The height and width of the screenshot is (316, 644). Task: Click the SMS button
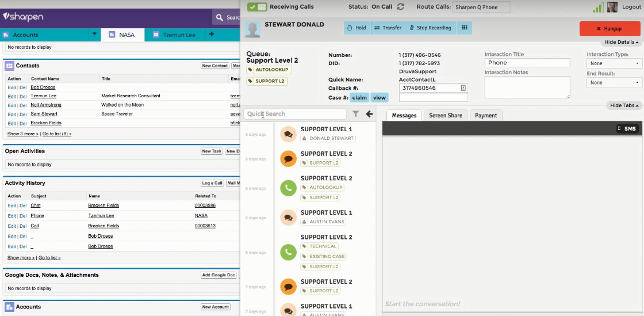coord(627,128)
